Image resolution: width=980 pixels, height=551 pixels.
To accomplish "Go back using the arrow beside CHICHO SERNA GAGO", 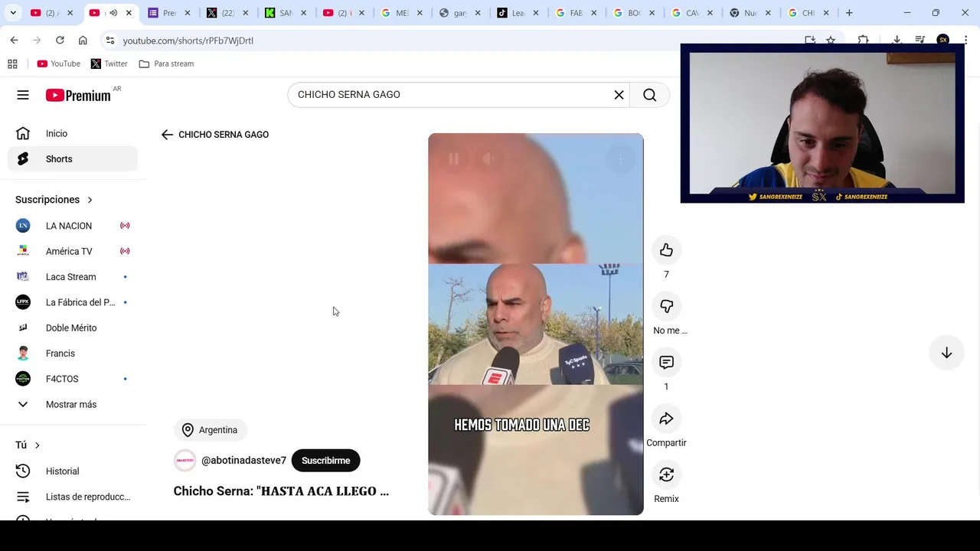I will point(167,135).
